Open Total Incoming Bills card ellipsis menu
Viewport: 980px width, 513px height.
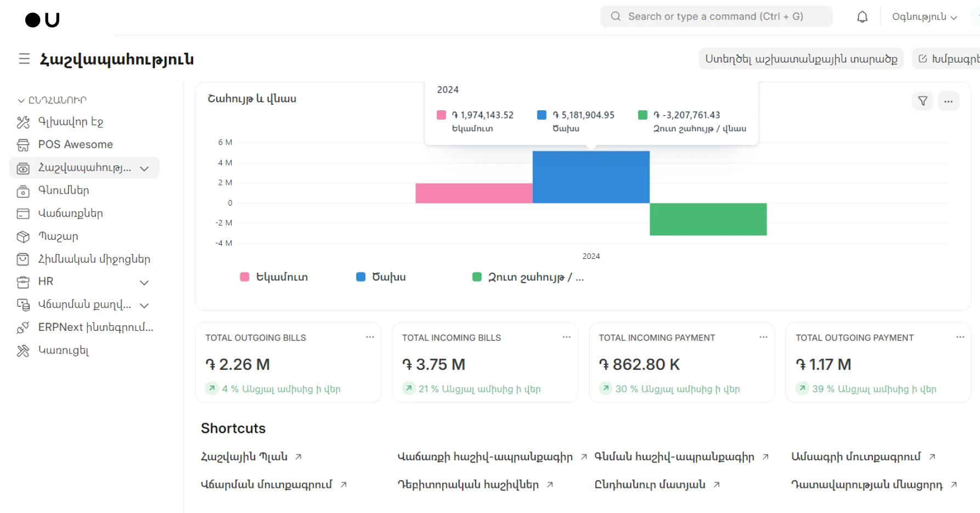point(566,337)
